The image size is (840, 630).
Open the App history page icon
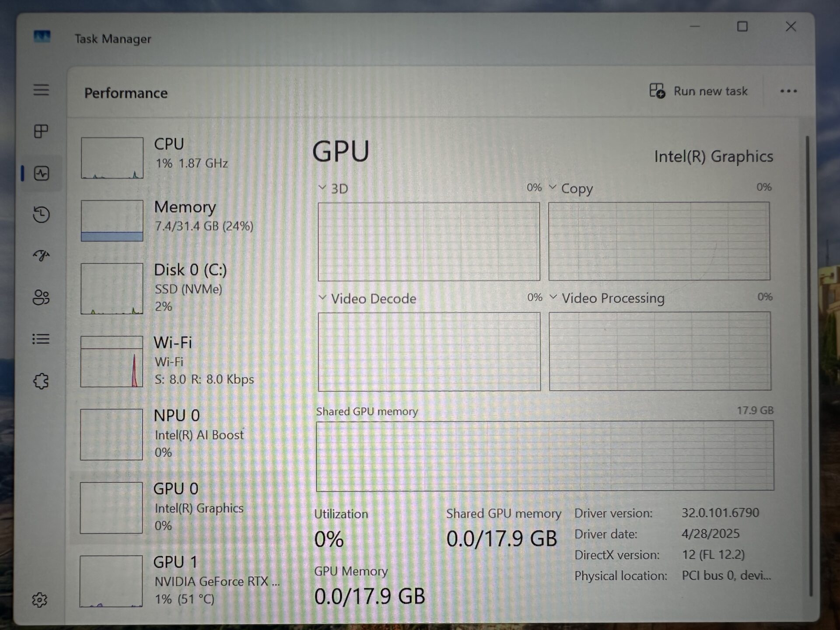(x=41, y=214)
